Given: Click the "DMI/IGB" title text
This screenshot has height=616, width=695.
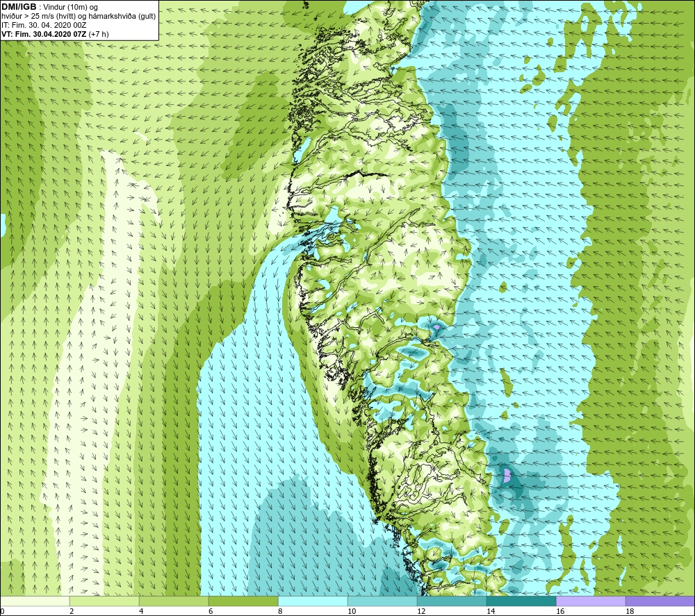Looking at the screenshot, I should 19,7.
